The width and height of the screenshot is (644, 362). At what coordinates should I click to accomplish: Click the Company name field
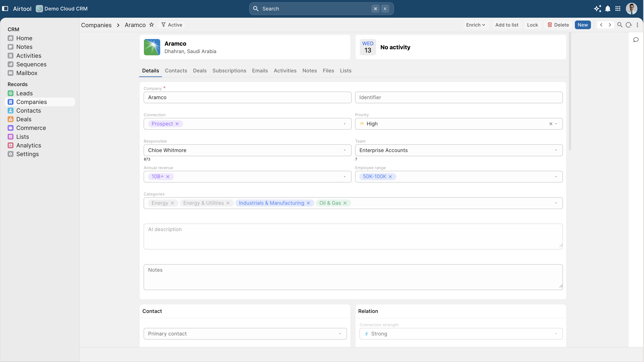point(247,98)
